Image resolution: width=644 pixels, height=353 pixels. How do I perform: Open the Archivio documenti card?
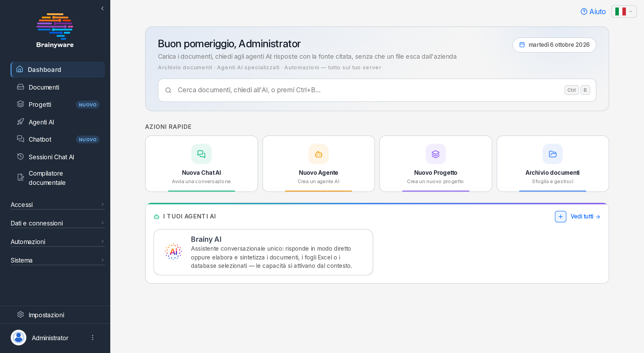[x=553, y=164]
